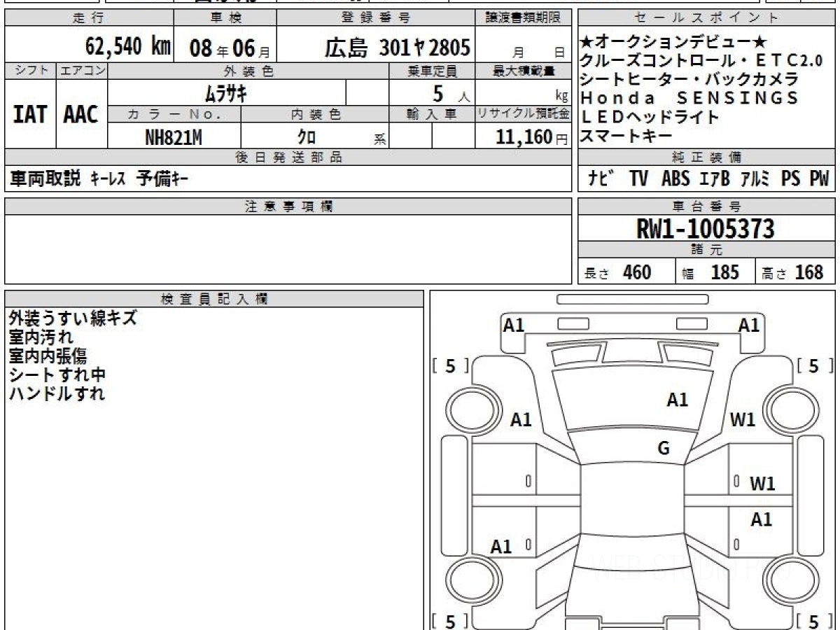Select inspector note "室内内張傷"
840x630 pixels.
48,356
